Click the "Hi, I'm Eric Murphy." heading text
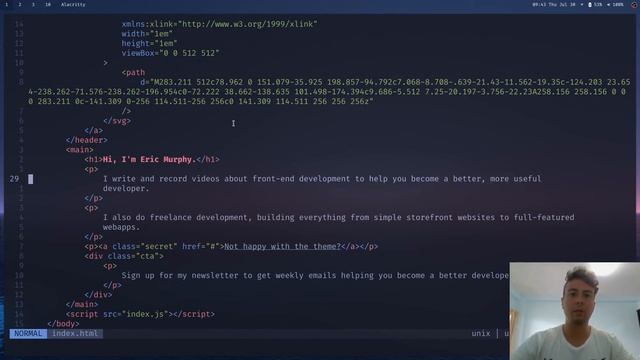 tap(149, 160)
